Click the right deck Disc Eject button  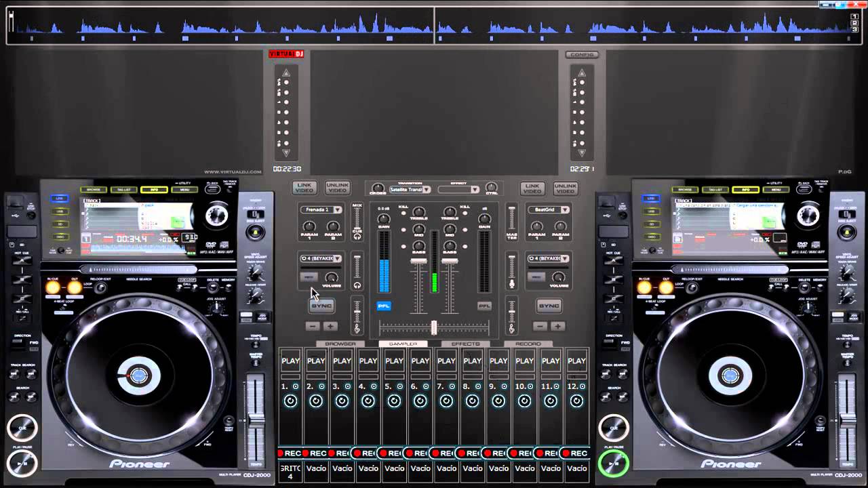[846, 232]
